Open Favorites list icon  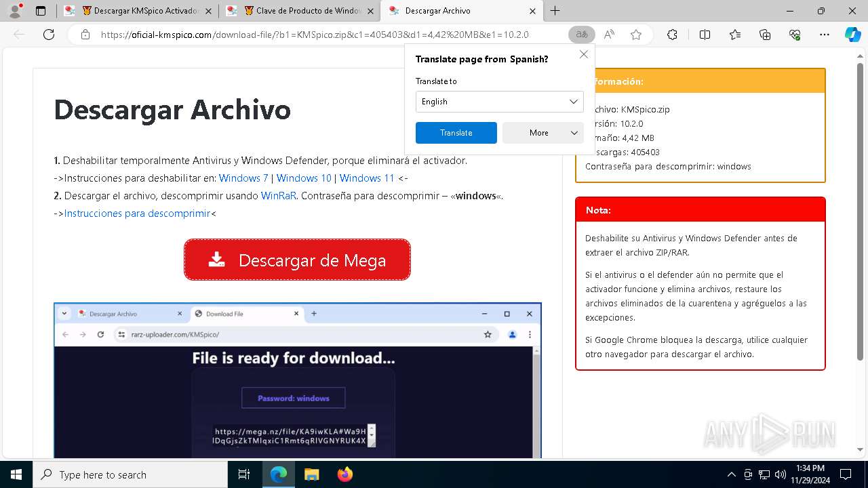(x=735, y=35)
